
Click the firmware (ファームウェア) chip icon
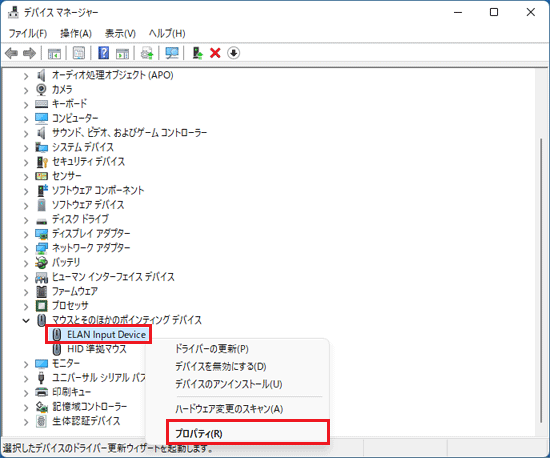click(x=41, y=291)
